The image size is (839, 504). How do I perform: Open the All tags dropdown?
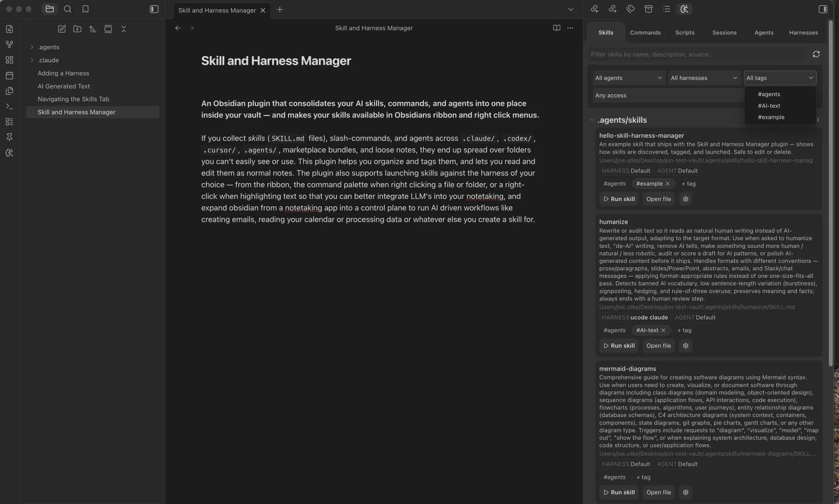coord(780,78)
